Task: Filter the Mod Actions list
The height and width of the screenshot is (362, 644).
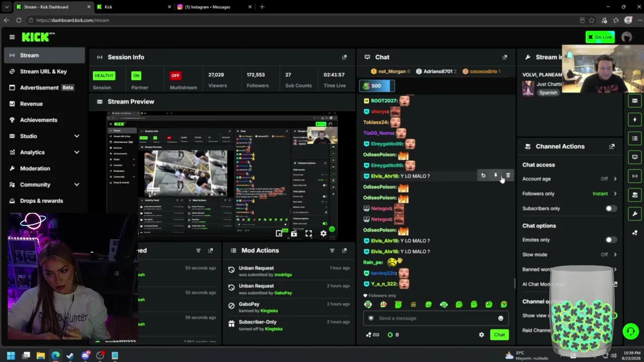Action: 332,250
